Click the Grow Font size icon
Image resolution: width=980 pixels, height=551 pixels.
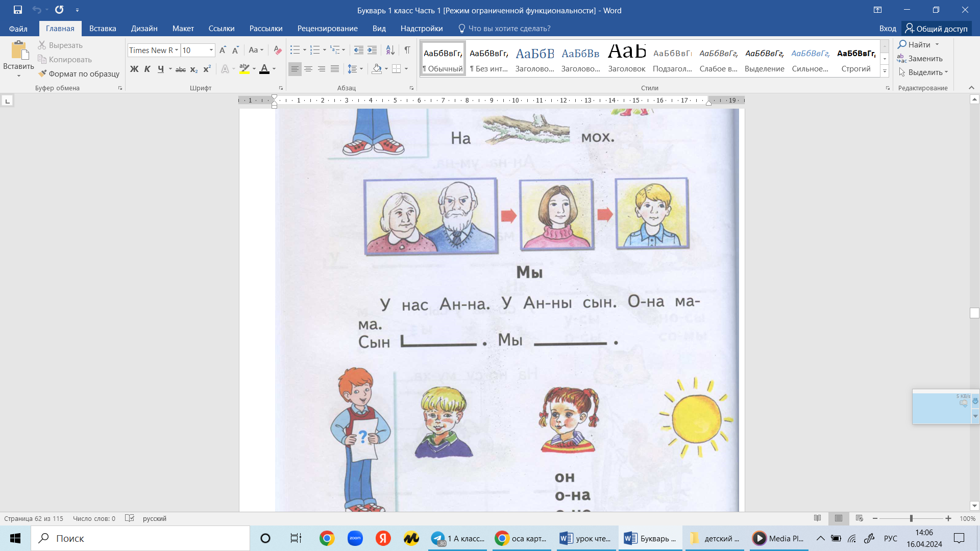[223, 50]
